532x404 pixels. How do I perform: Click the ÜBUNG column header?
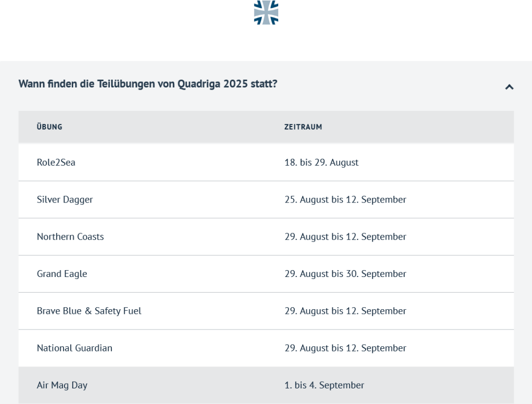(49, 127)
